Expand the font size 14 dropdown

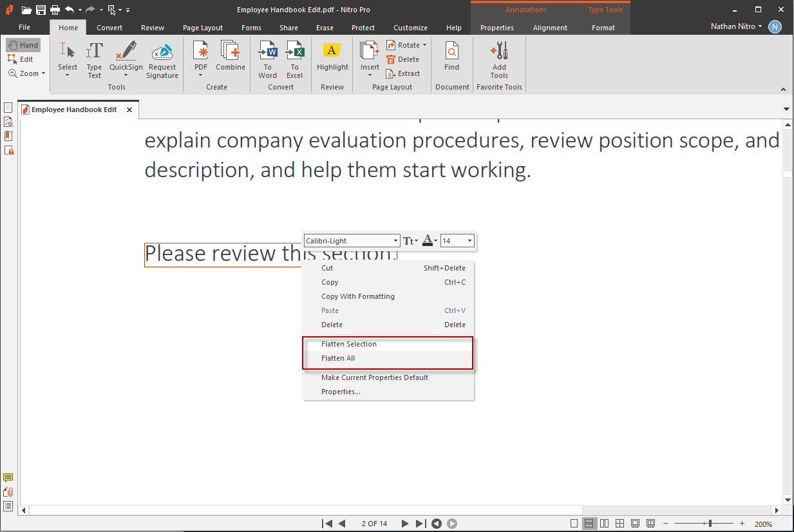pos(469,241)
